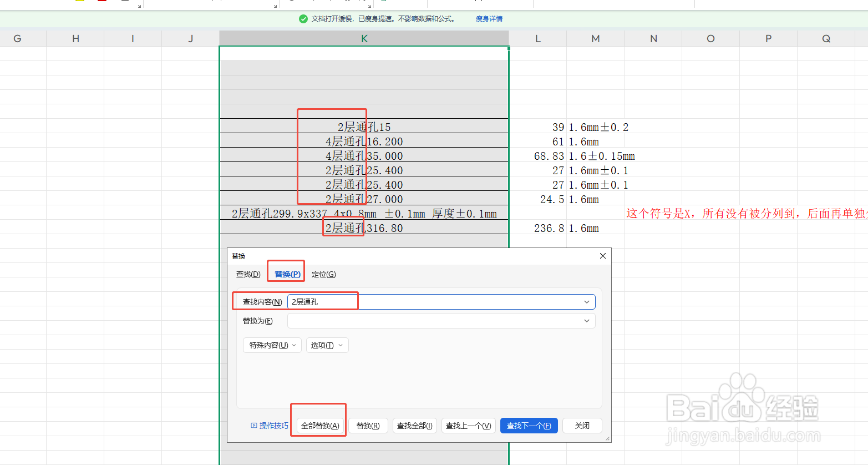Select column header K

click(x=364, y=38)
